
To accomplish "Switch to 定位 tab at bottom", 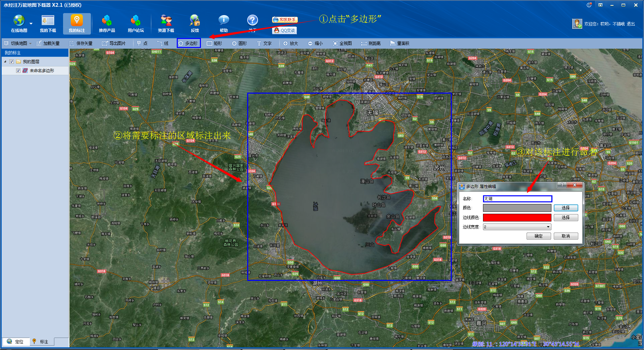I will coord(15,342).
